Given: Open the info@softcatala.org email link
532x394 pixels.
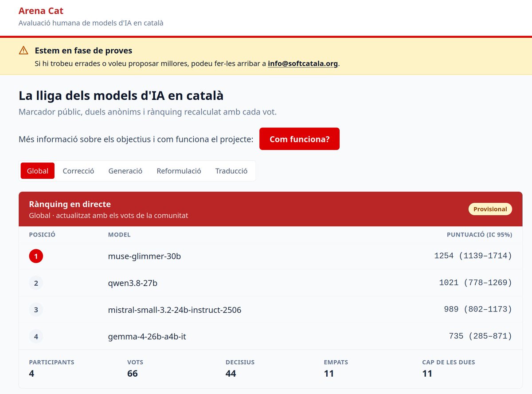Looking at the screenshot, I should pos(303,63).
